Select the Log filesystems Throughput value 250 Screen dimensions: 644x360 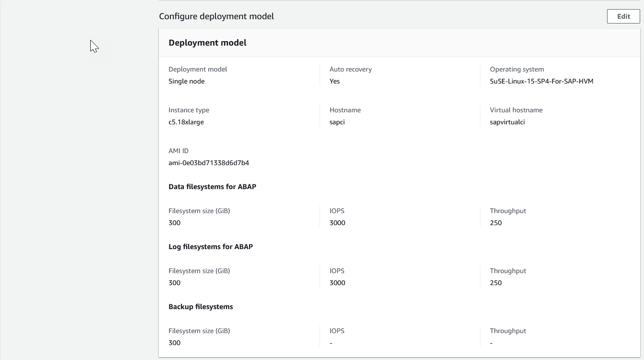[x=496, y=283]
